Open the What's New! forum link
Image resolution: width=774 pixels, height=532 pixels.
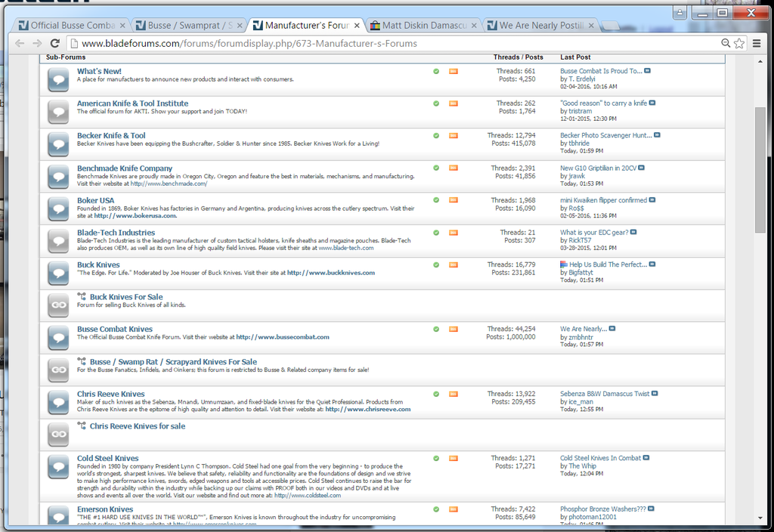pos(99,71)
